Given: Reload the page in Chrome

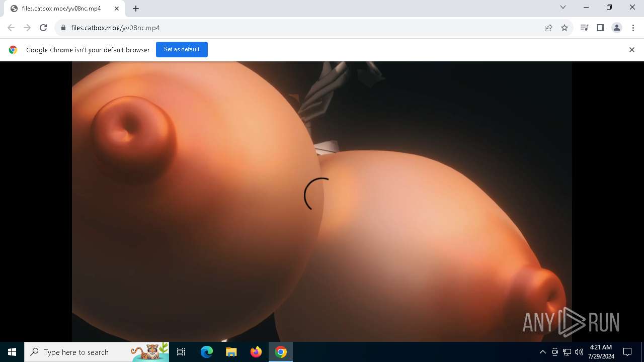Looking at the screenshot, I should pyautogui.click(x=43, y=28).
